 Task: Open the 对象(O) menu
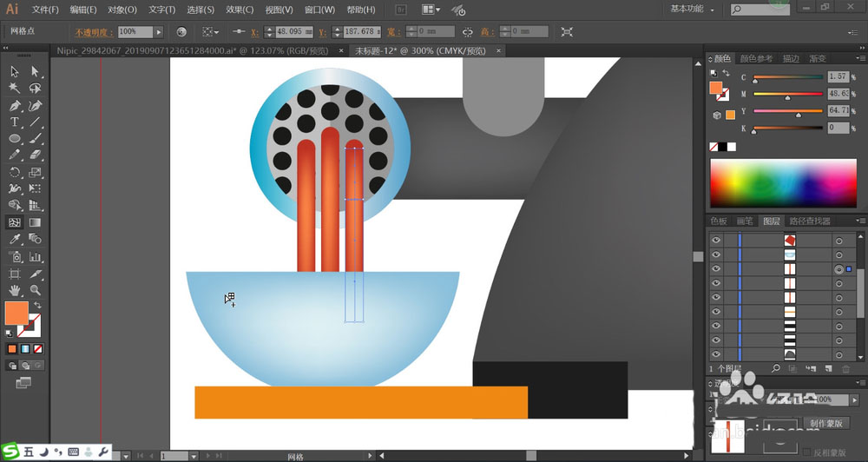(122, 10)
